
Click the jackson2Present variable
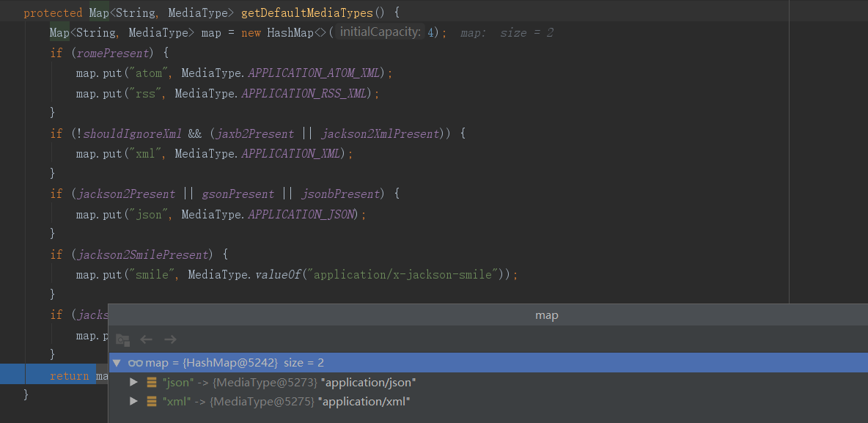point(125,194)
